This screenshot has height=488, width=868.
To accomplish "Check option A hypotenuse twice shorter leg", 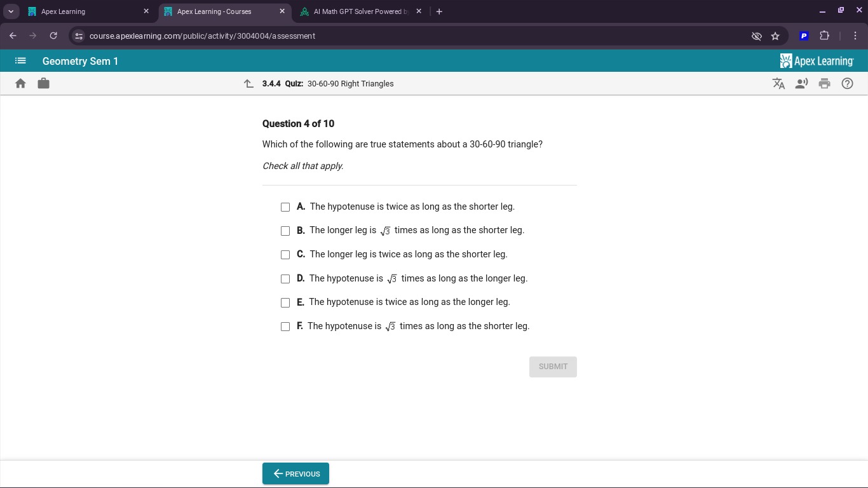I will pyautogui.click(x=285, y=207).
